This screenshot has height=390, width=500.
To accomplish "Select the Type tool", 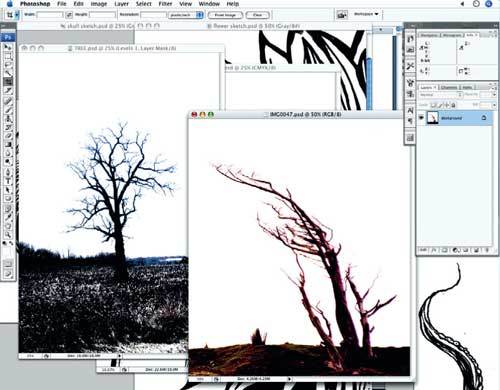I will (x=8, y=181).
